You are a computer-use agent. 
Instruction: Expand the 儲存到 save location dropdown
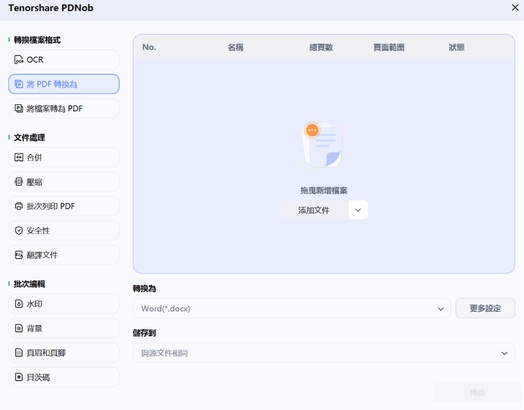coord(324,353)
